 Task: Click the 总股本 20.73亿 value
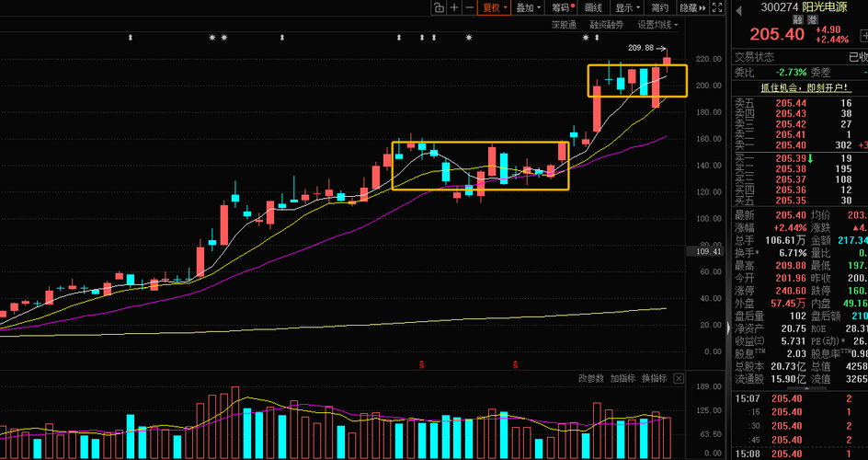point(788,366)
